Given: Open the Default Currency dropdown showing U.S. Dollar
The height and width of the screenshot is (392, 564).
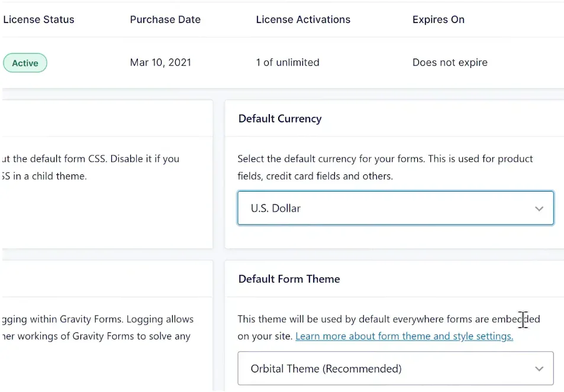Looking at the screenshot, I should 395,208.
